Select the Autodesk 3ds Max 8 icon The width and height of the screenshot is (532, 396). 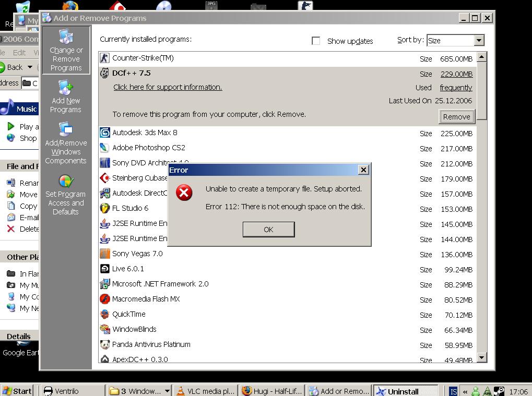[x=105, y=133]
